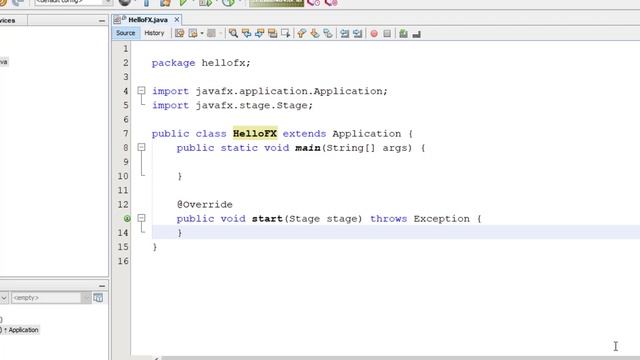Screen dimensions: 640x360
Task: Click the Comment code icon
Action: tap(403, 33)
